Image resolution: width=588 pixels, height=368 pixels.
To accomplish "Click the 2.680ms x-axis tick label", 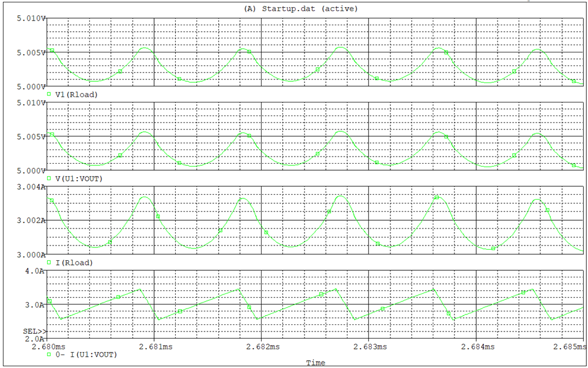I will tap(47, 347).
